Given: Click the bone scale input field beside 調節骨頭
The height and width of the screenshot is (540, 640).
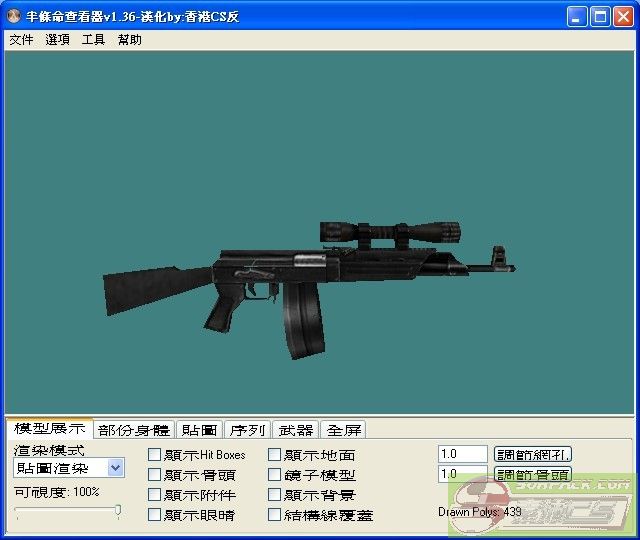Looking at the screenshot, I should pyautogui.click(x=463, y=474).
